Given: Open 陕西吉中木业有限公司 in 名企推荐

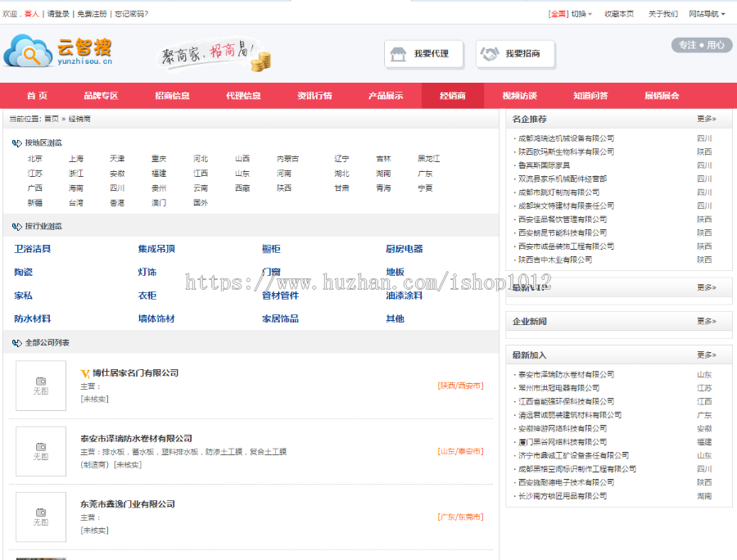Looking at the screenshot, I should pos(555,260).
